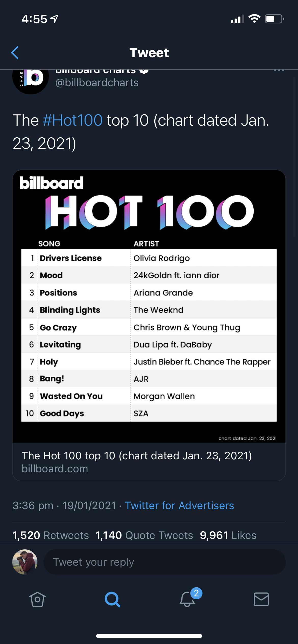Image resolution: width=298 pixels, height=644 pixels.
Task: Tap the verified badge next to billboard charts
Action: tap(144, 71)
